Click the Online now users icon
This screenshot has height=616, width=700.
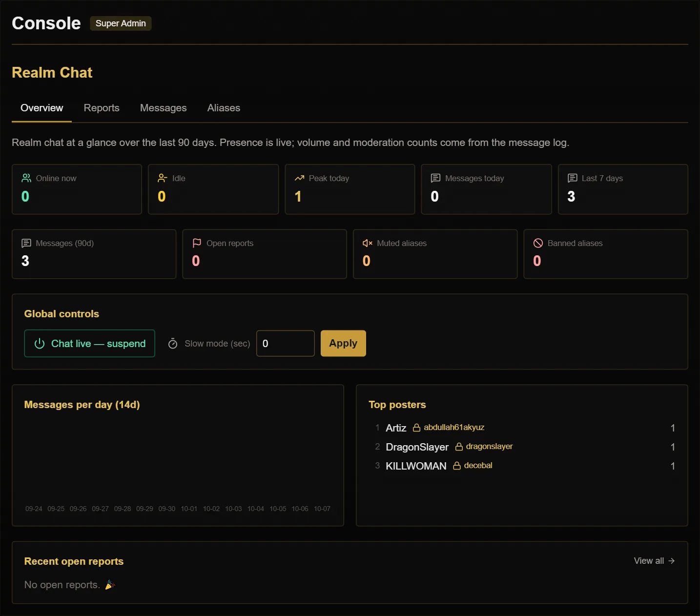coord(26,178)
